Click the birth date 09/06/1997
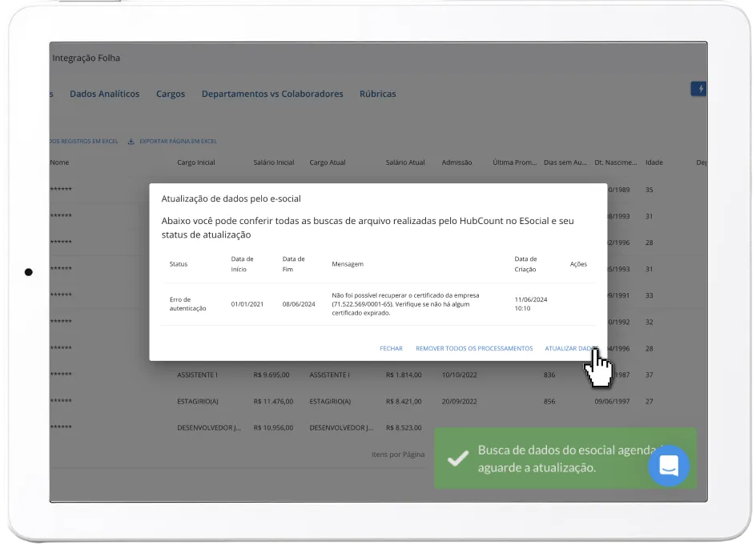The width and height of the screenshot is (756, 545). pos(612,402)
